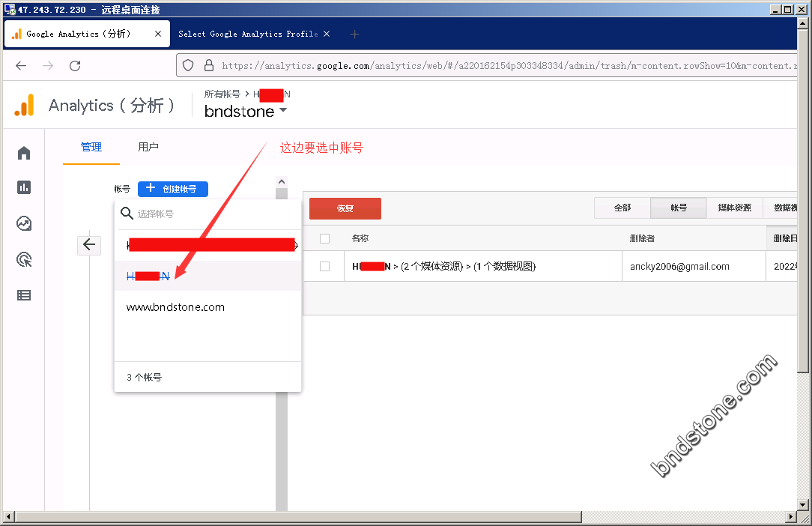The width and height of the screenshot is (812, 526).
Task: Open the Analytics home icon in sidebar
Action: 24,153
